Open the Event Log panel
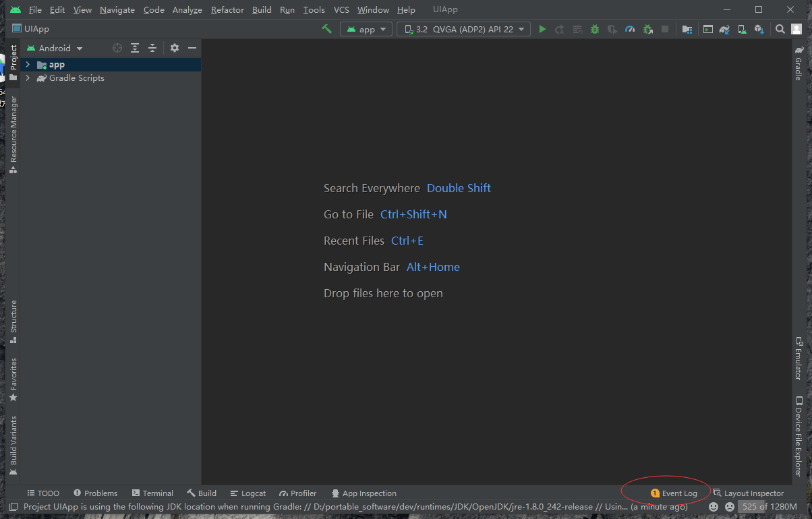 [x=674, y=493]
